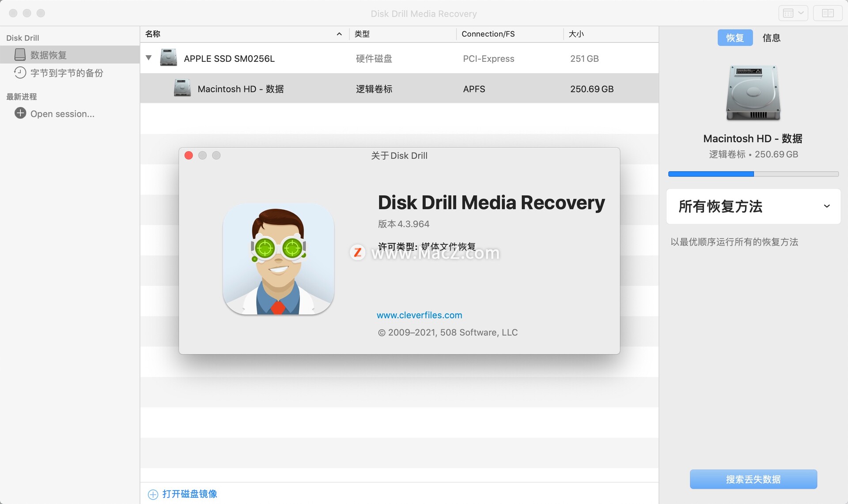Open the 所有恢复方法 recovery method dropdown
Image resolution: width=848 pixels, height=504 pixels.
[x=753, y=206]
